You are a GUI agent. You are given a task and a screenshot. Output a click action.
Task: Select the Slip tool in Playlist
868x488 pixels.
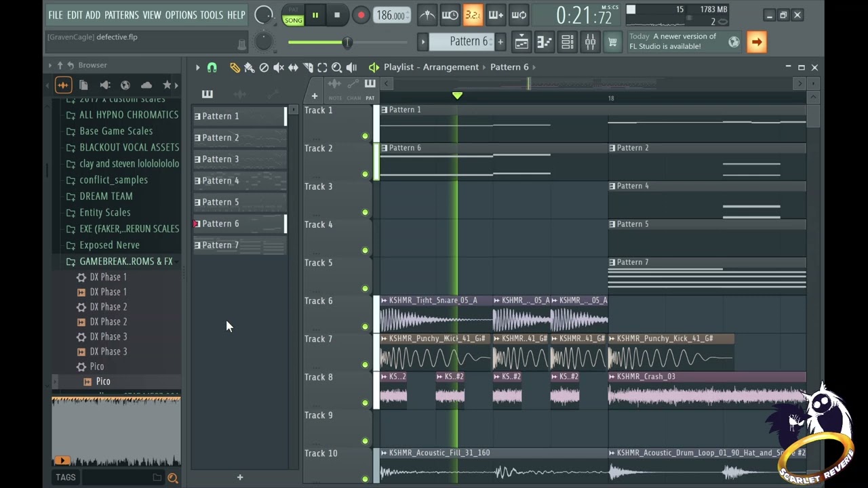[x=293, y=67]
